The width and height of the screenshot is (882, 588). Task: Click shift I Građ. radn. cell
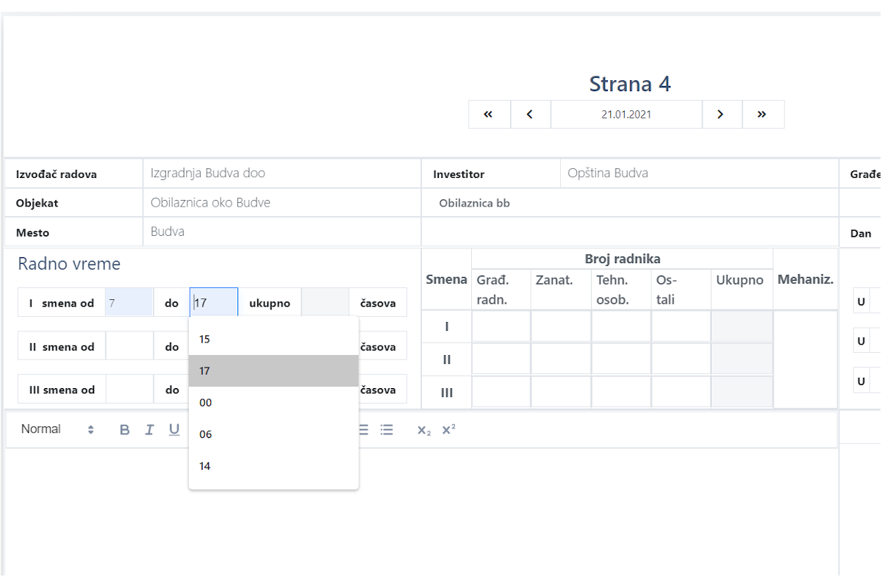[501, 327]
